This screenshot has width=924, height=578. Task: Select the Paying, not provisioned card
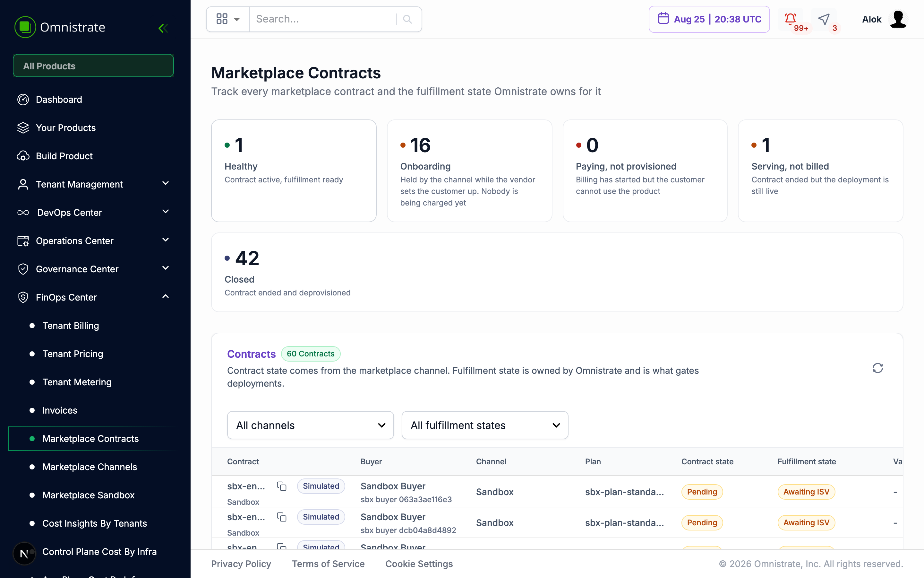(x=645, y=171)
